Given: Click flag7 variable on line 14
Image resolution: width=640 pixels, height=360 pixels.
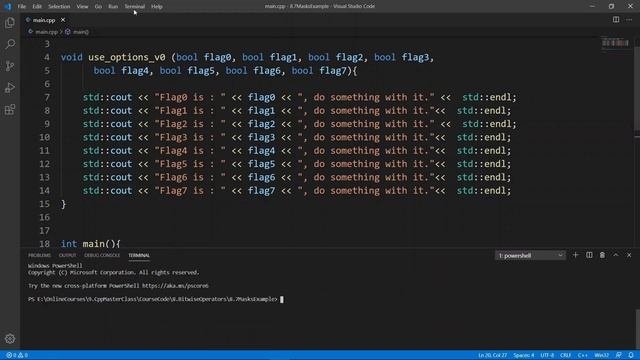Looking at the screenshot, I should [x=261, y=191].
